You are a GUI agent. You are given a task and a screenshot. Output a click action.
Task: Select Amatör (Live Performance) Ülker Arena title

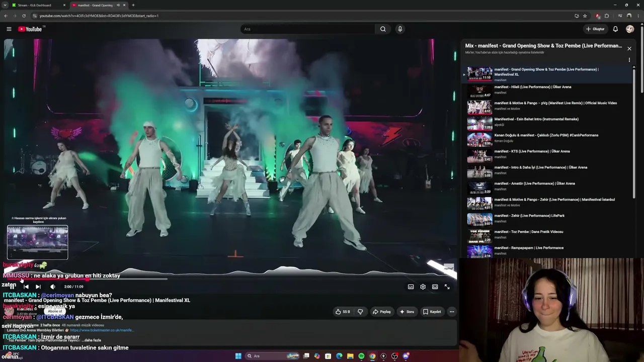point(534,184)
